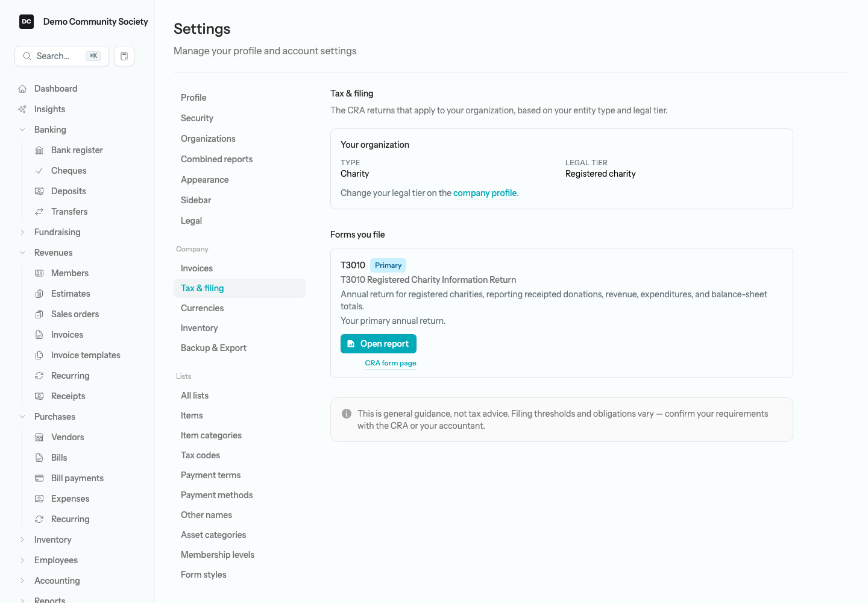Open Tax codes list settings

(x=240, y=455)
